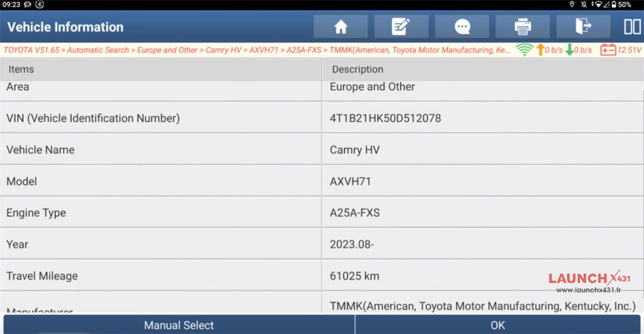The image size is (644, 334).
Task: Tap the TMMK manufacturer description cell
Action: tap(482, 306)
